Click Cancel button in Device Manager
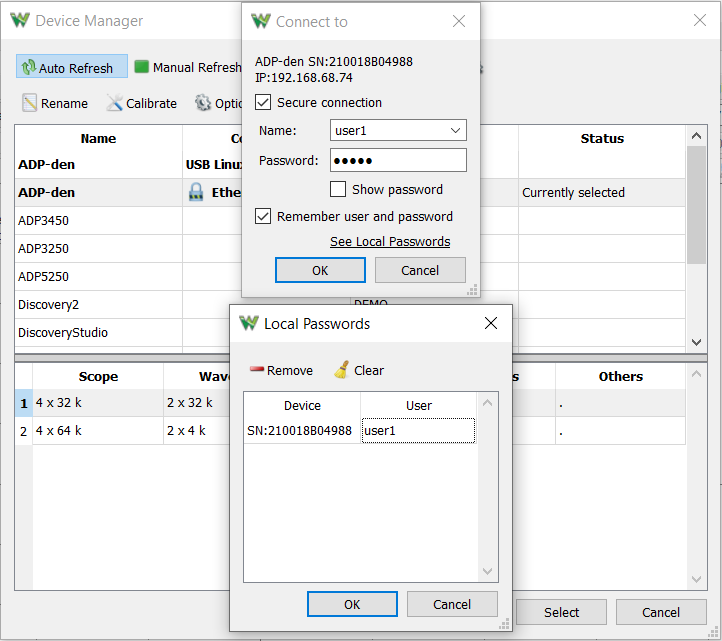 point(661,612)
